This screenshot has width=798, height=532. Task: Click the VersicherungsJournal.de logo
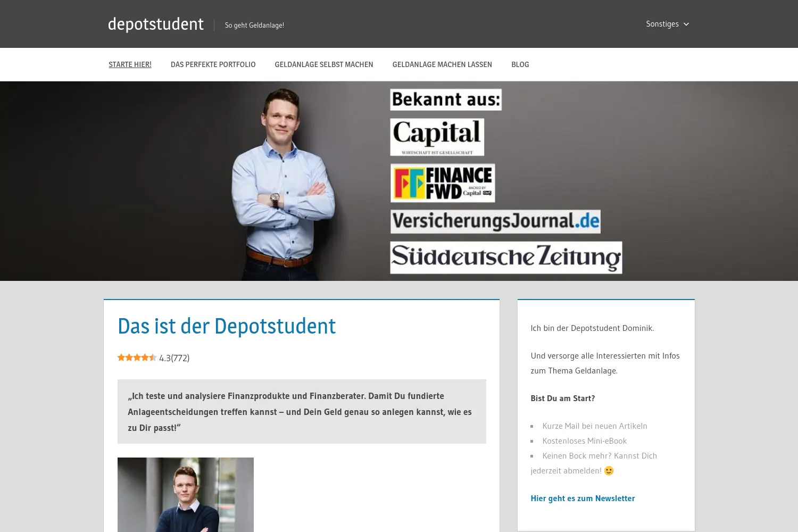(495, 221)
